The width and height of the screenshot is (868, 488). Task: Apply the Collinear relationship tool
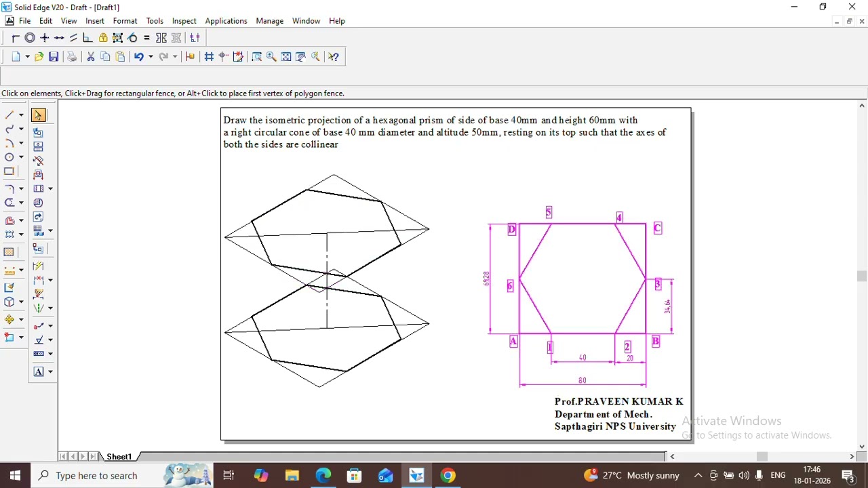click(x=59, y=38)
